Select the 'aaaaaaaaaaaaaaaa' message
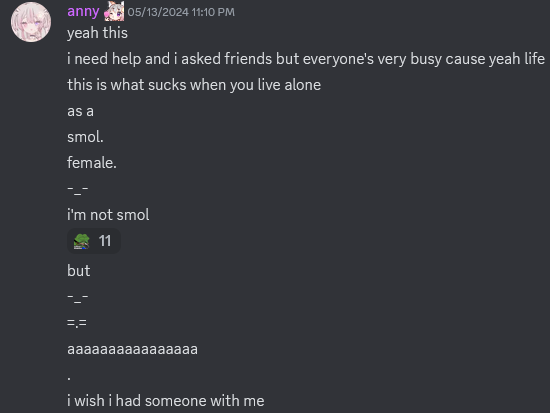550x413 pixels. click(x=132, y=349)
